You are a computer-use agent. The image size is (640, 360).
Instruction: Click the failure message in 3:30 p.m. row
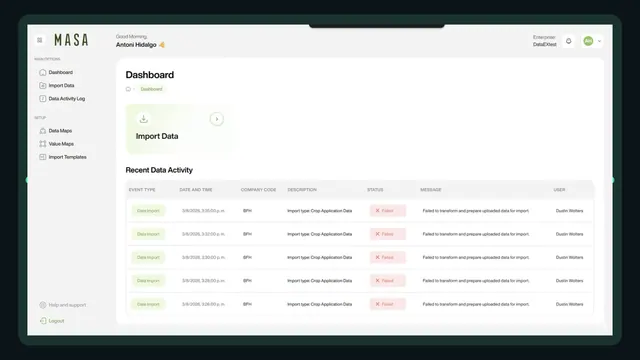(x=476, y=258)
